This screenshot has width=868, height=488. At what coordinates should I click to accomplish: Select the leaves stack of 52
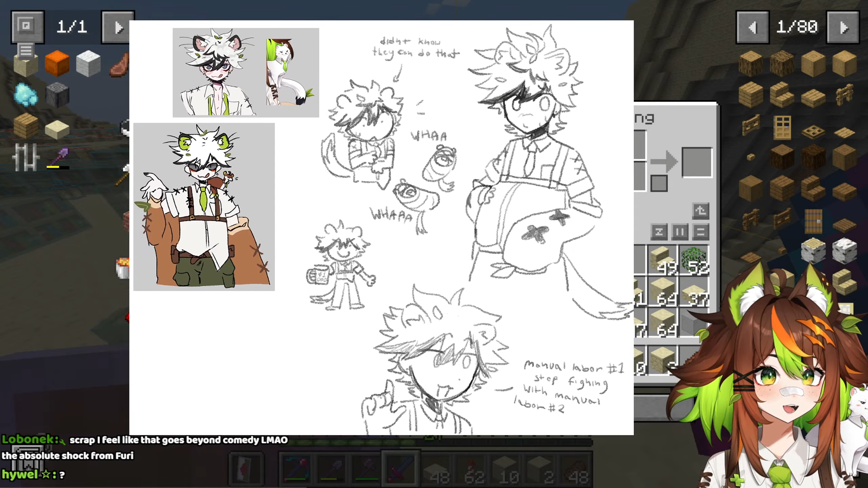[694, 260]
